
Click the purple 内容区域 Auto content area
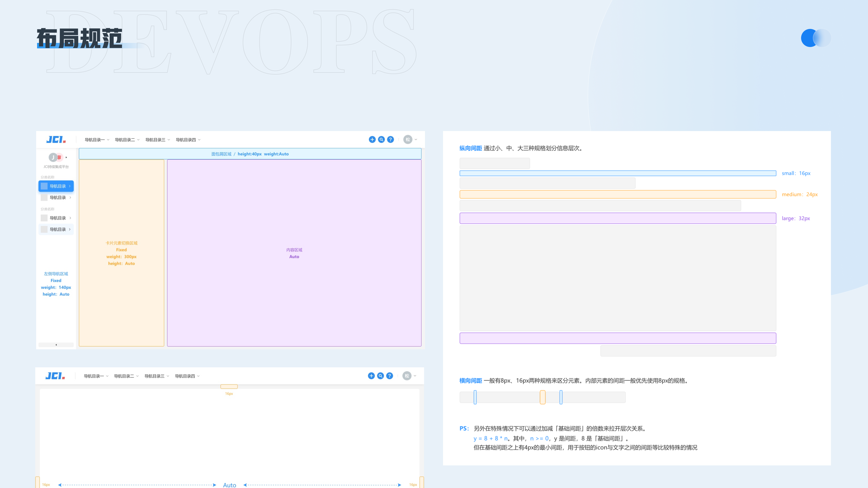click(x=294, y=253)
